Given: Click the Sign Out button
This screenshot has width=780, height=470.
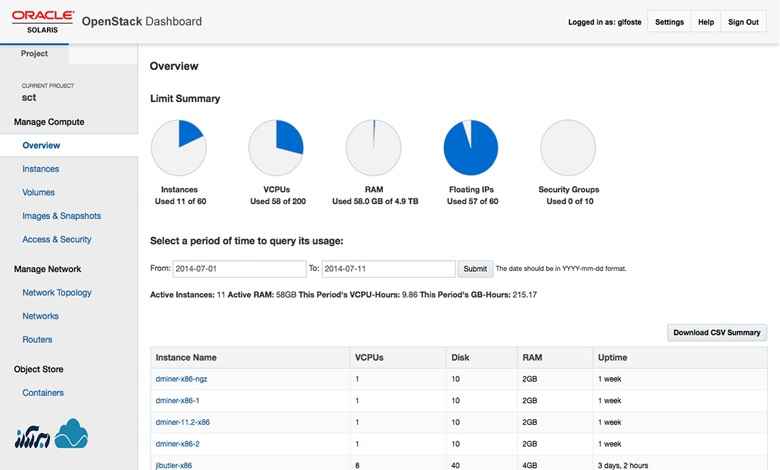Looking at the screenshot, I should [743, 21].
